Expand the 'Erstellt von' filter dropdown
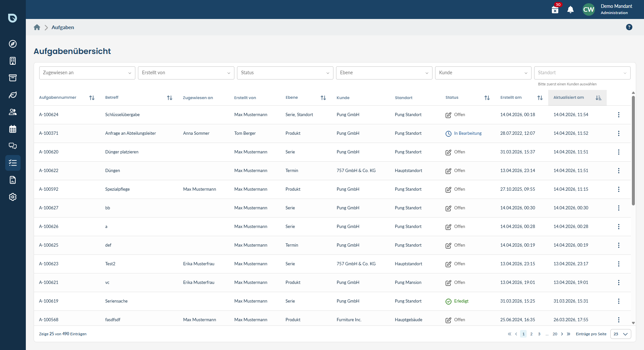The image size is (644, 350). (186, 73)
